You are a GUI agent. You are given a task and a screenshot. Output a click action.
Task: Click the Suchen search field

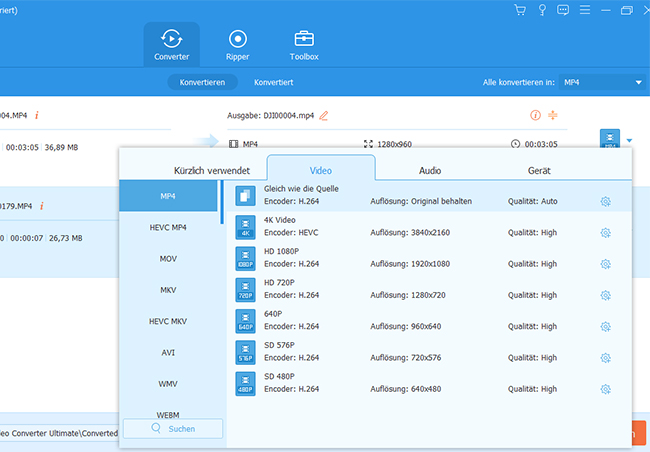(173, 428)
